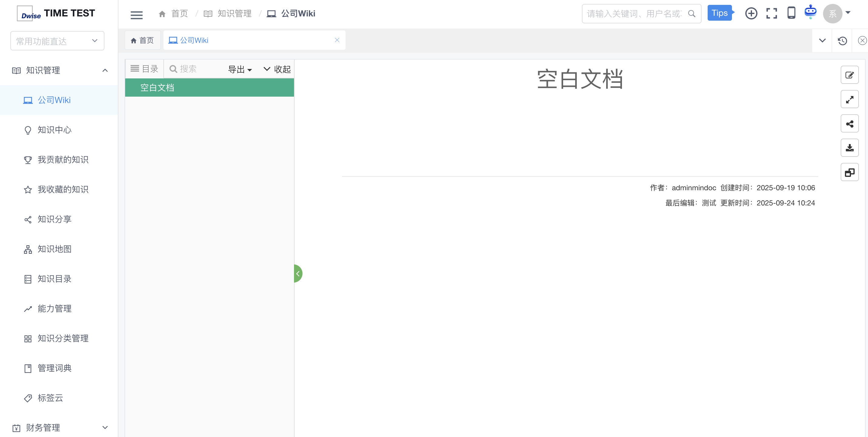Image resolution: width=868 pixels, height=437 pixels.
Task: Click the copy windows icon
Action: [x=849, y=173]
